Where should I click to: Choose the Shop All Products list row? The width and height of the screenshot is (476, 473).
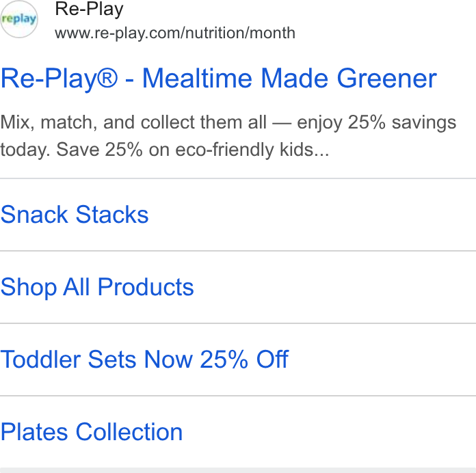point(238,287)
